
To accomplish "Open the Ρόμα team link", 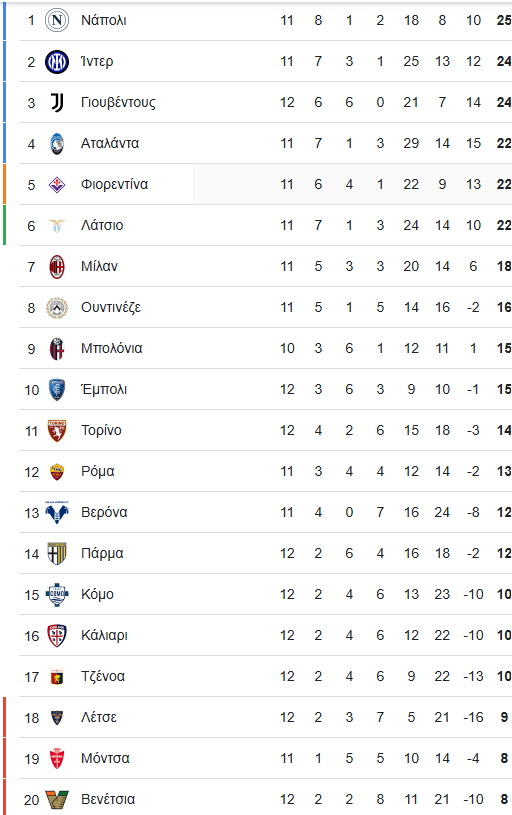I will pyautogui.click(x=98, y=472).
